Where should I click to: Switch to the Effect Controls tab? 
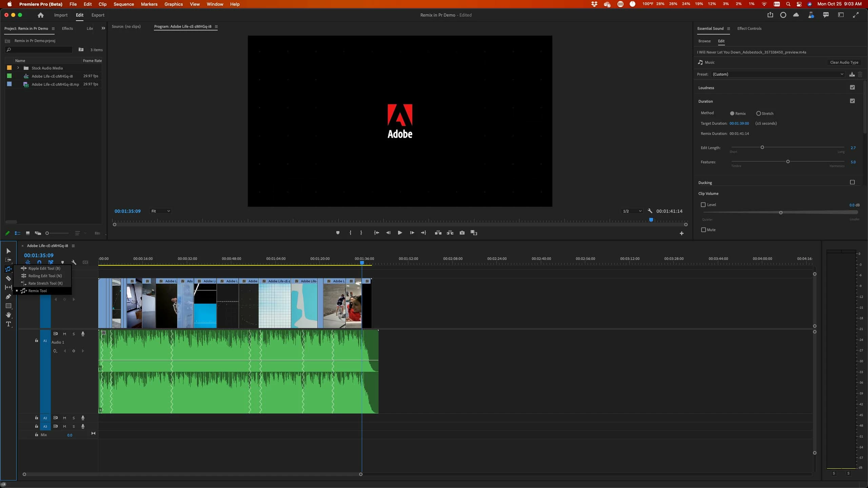[x=749, y=28]
